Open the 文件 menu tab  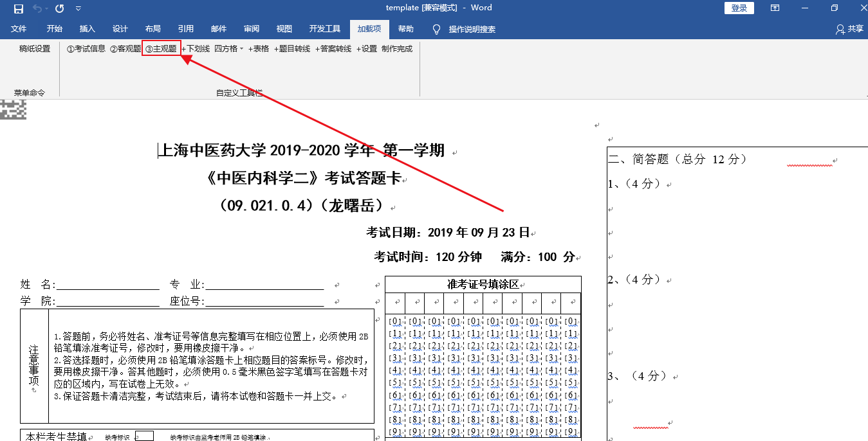(19, 30)
